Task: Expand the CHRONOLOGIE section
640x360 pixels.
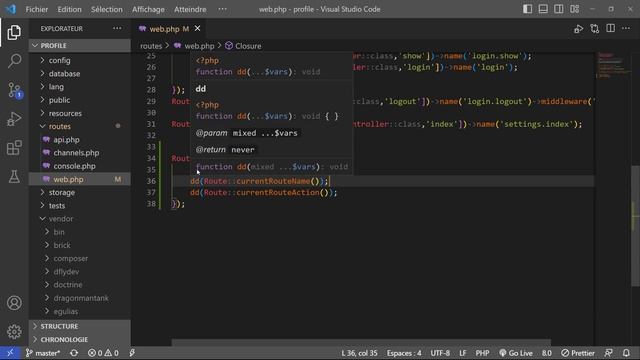Action: point(80,340)
